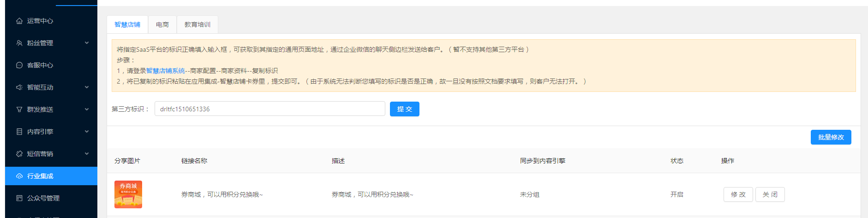The width and height of the screenshot is (868, 218).
Task: Click the 群发推送 filter icon
Action: 19,109
